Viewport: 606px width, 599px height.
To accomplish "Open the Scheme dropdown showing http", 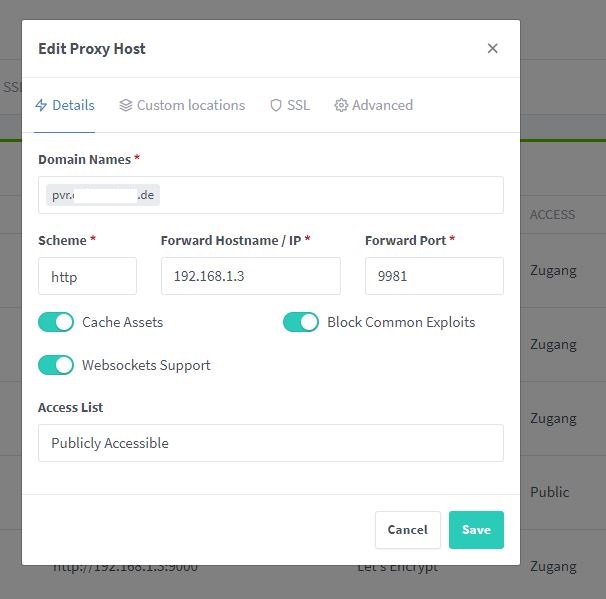I will point(87,276).
